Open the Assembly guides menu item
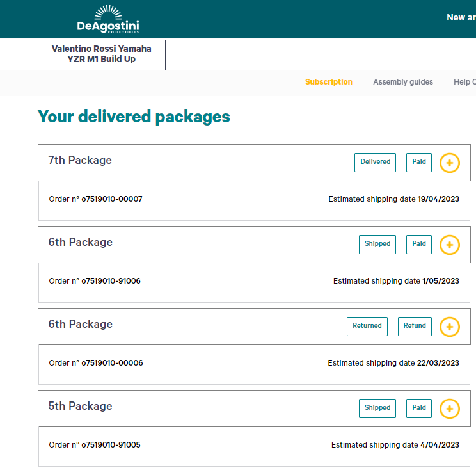Image resolution: width=476 pixels, height=470 pixels. click(x=403, y=82)
